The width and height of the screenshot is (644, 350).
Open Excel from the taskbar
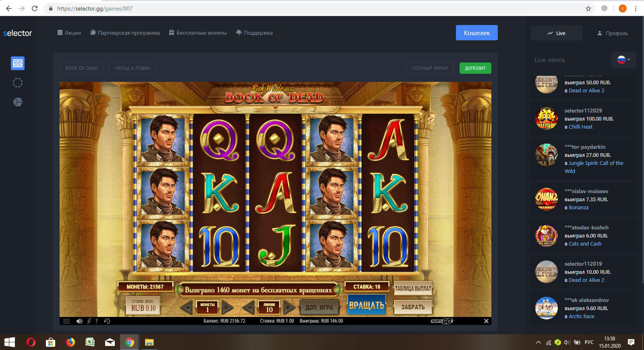click(90, 342)
